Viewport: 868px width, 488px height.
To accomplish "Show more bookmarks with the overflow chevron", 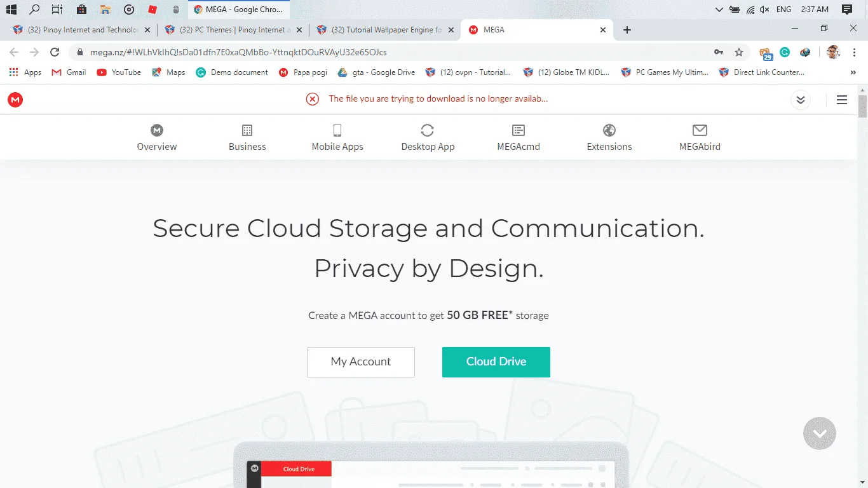I will click(x=853, y=72).
